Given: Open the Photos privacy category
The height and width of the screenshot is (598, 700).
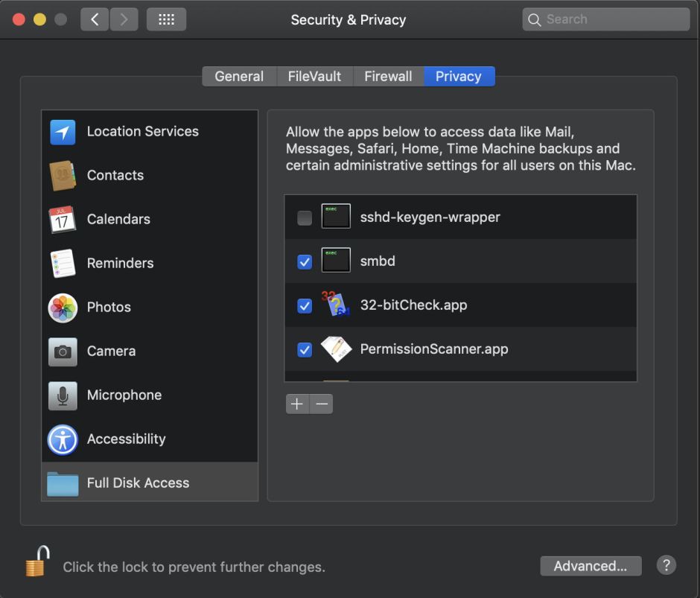Looking at the screenshot, I should pos(109,308).
